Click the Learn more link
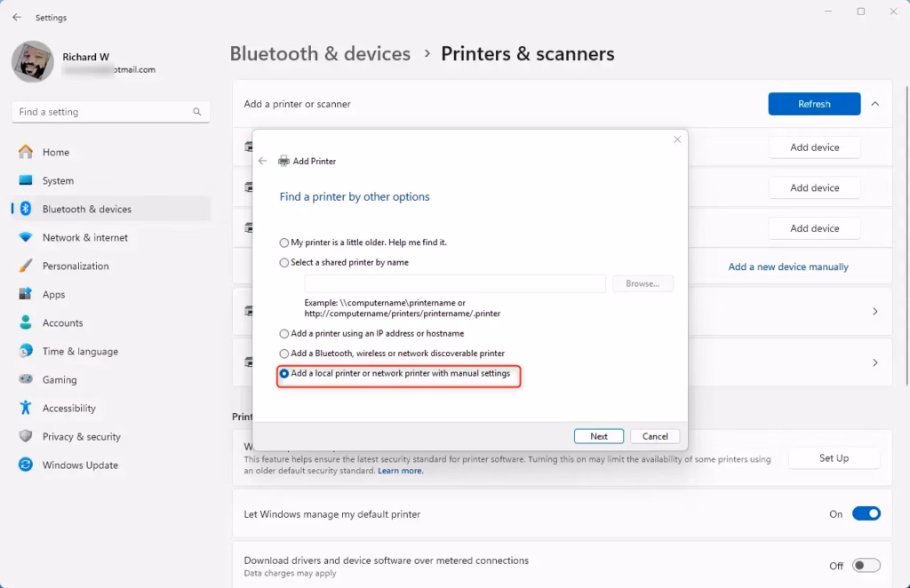 401,471
